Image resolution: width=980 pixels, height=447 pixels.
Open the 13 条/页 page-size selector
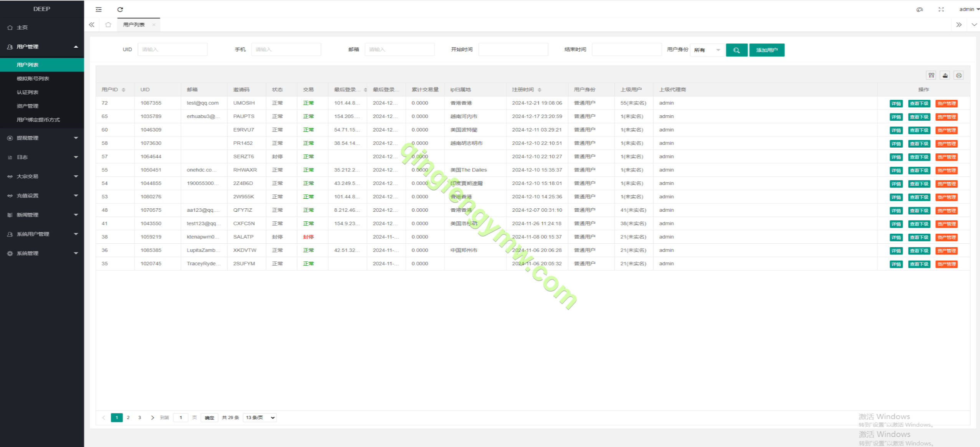point(260,417)
